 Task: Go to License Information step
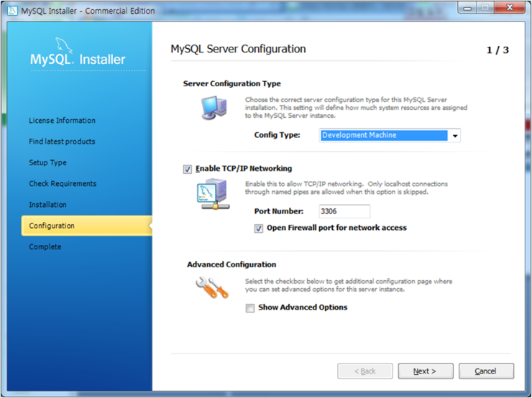tap(62, 121)
